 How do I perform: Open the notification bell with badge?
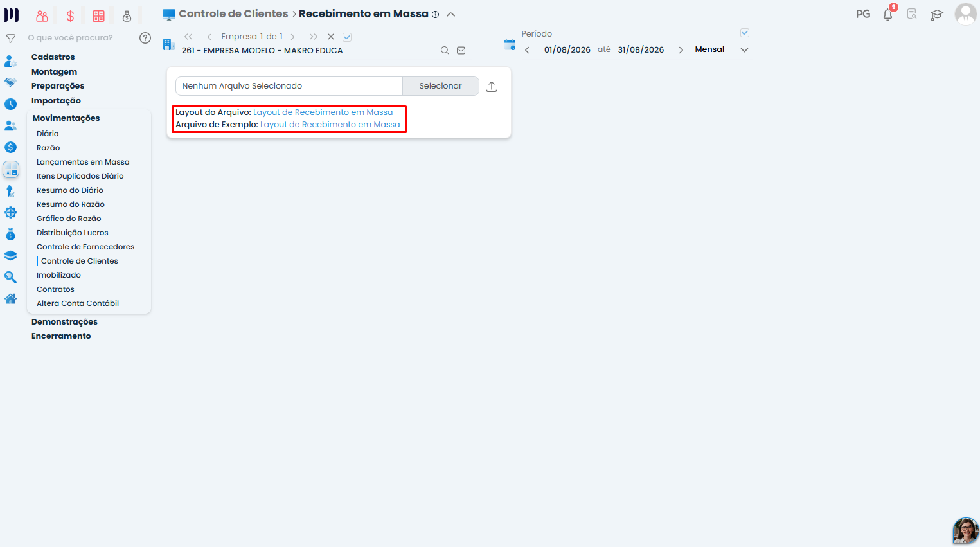[x=888, y=14]
